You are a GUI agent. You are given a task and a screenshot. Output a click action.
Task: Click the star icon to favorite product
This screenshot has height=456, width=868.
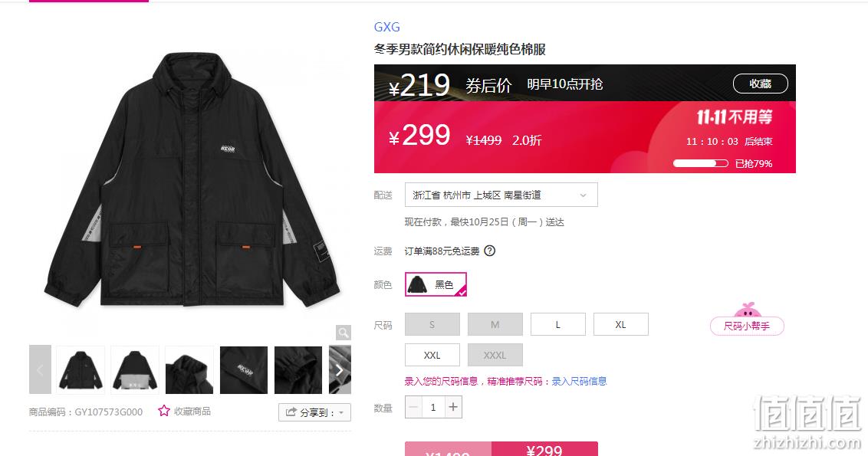[x=164, y=411]
